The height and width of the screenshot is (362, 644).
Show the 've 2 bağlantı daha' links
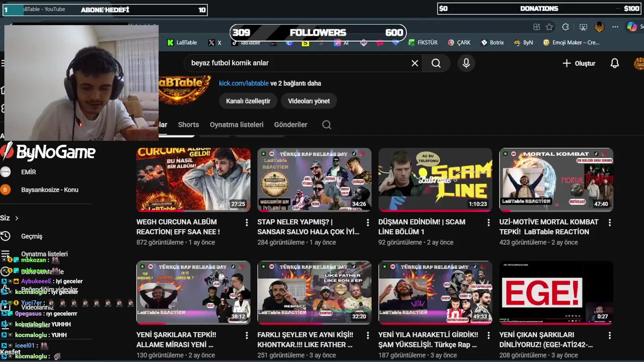[x=296, y=83]
